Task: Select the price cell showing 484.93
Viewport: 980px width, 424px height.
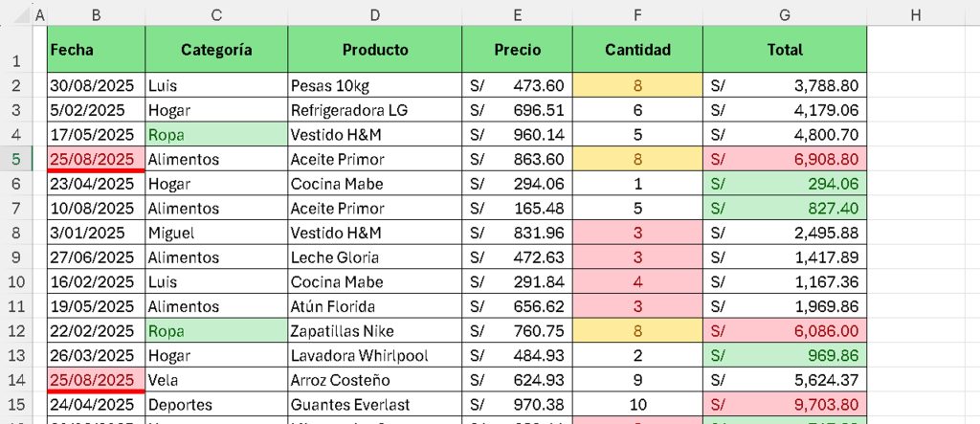Action: (518, 355)
